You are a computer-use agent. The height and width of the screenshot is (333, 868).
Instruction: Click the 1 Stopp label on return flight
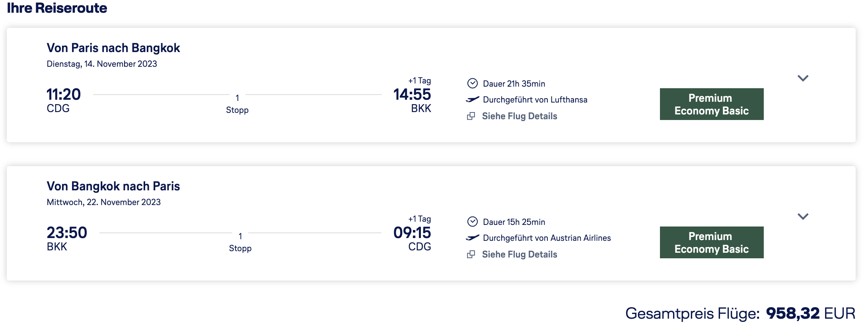click(240, 242)
